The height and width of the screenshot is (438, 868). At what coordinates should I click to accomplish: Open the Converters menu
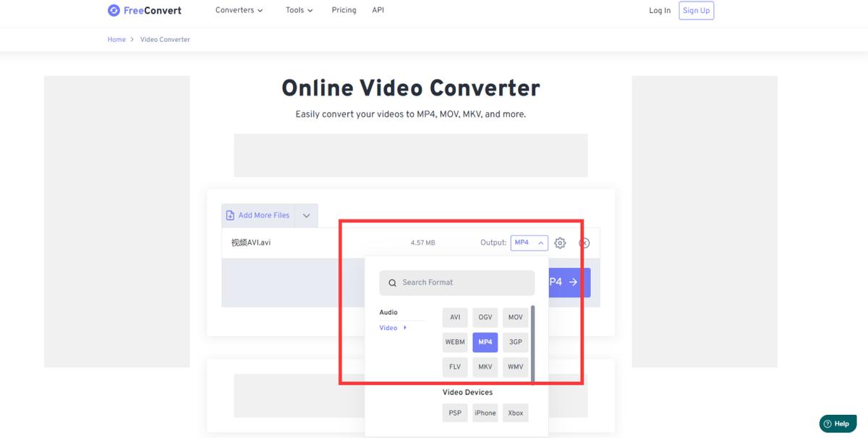point(239,10)
